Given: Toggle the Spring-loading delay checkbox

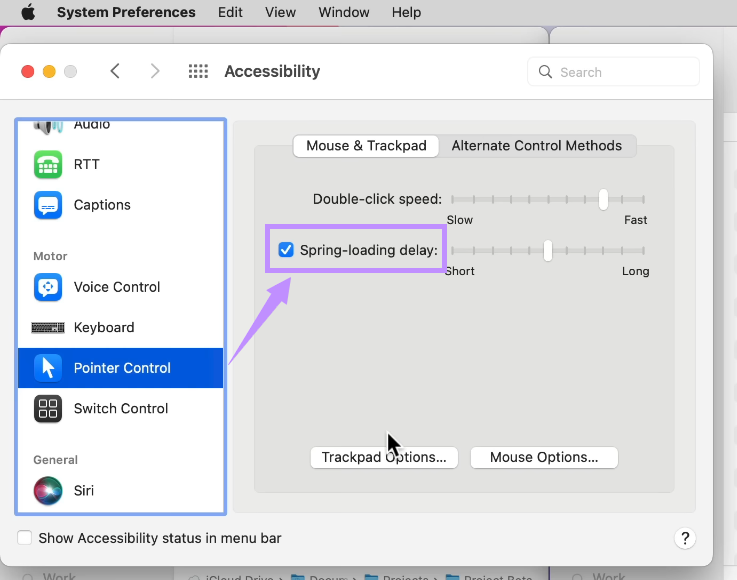Looking at the screenshot, I should click(286, 250).
